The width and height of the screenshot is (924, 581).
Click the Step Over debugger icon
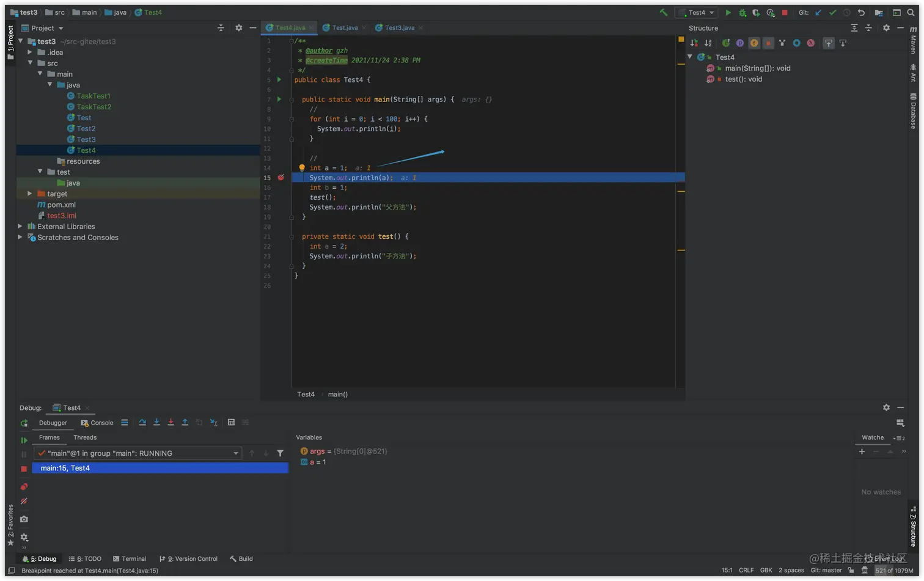[x=142, y=422]
